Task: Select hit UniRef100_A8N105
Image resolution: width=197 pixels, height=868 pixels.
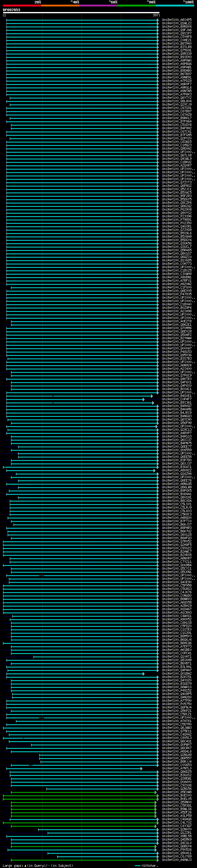Action: (177, 484)
